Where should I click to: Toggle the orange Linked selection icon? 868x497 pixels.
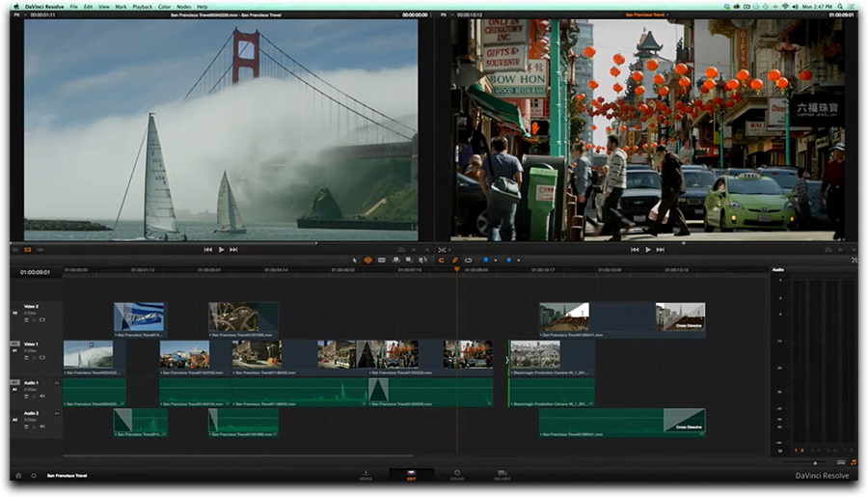(454, 260)
